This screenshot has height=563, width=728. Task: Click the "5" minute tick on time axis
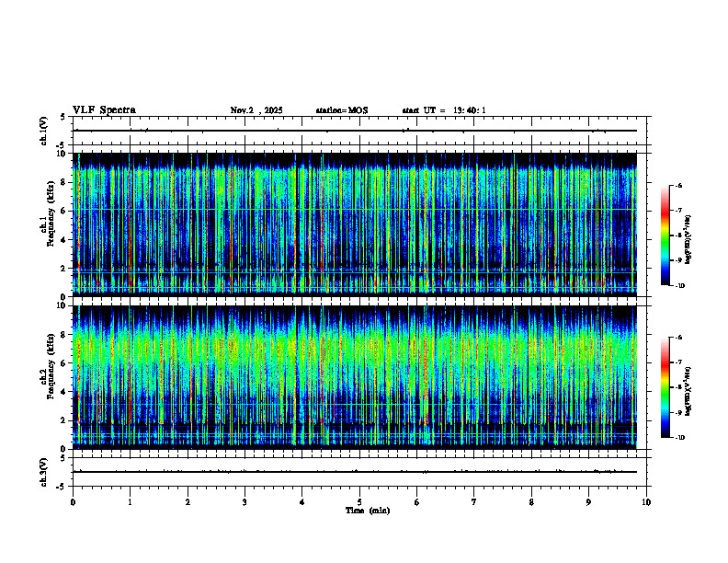click(x=359, y=502)
